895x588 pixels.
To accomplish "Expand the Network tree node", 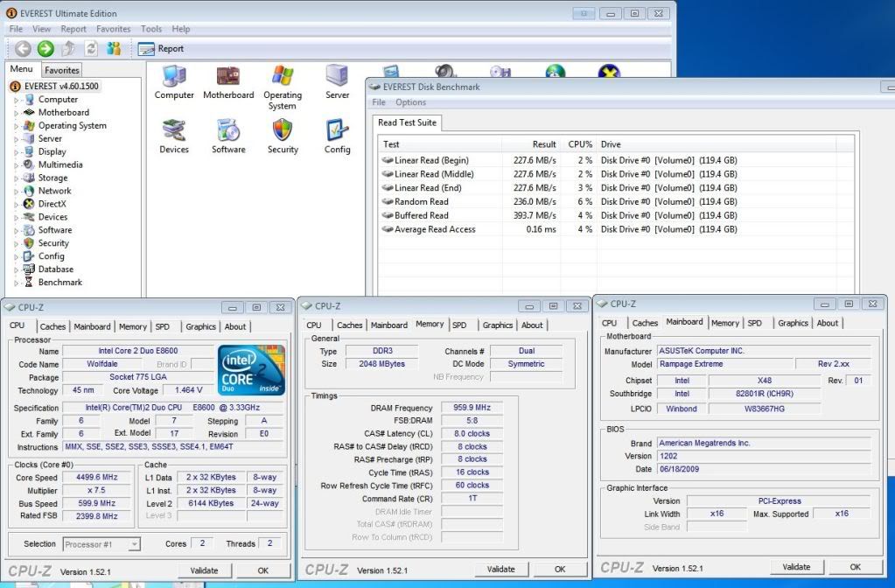I will point(16,192).
